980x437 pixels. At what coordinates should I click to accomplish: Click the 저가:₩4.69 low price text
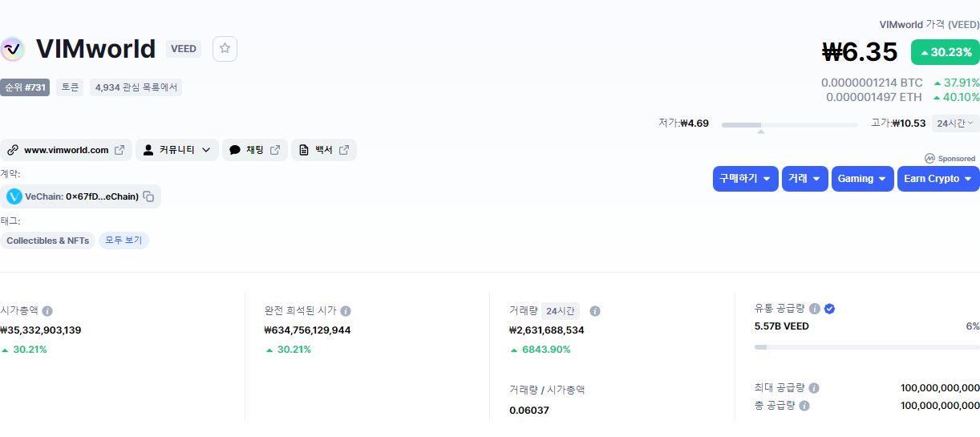pyautogui.click(x=683, y=123)
